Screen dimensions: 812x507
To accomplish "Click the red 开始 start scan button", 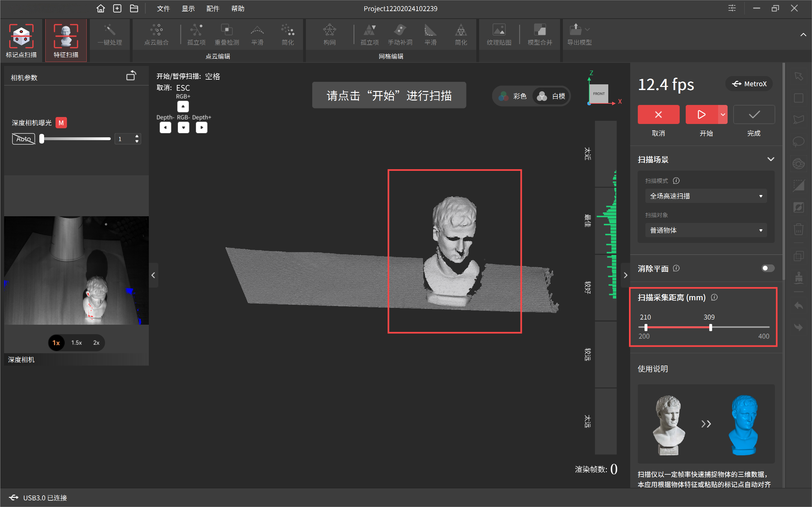I will [701, 115].
